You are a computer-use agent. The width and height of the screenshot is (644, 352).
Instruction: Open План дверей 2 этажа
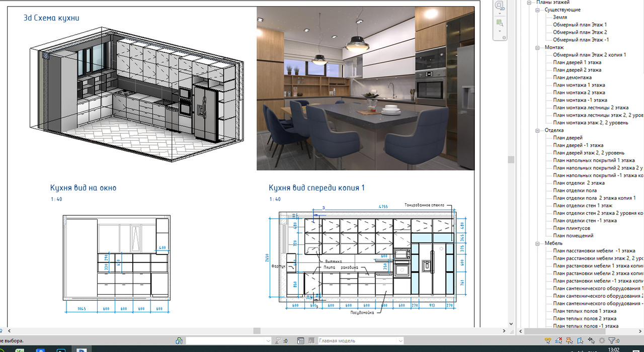click(x=577, y=70)
